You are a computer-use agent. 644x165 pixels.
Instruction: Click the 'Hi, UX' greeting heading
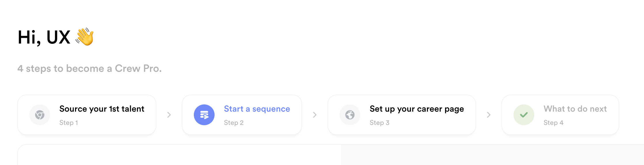point(44,37)
